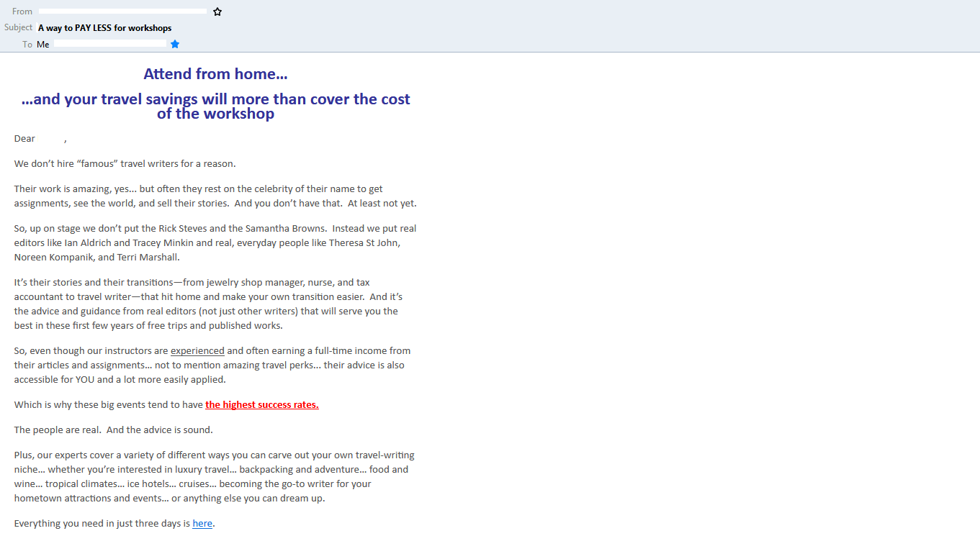Screen dimensions: 980x536
Task: Click the To label
Action: (27, 44)
